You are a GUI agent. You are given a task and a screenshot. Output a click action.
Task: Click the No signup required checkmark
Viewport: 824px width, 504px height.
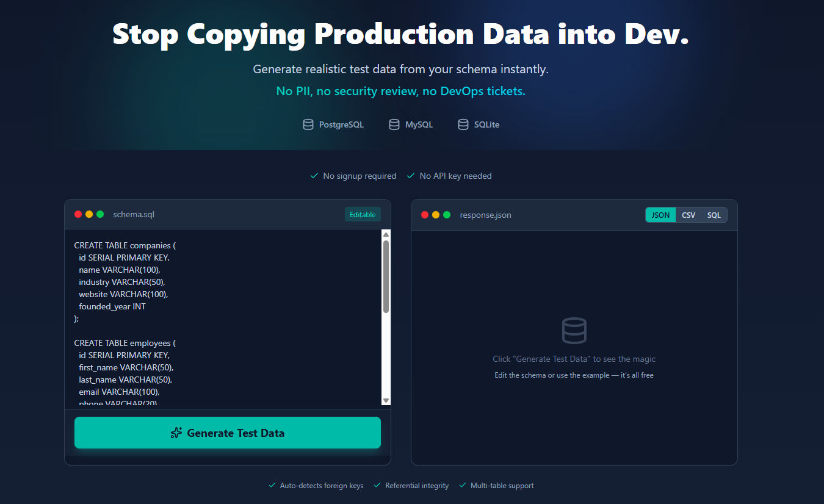pyautogui.click(x=313, y=175)
